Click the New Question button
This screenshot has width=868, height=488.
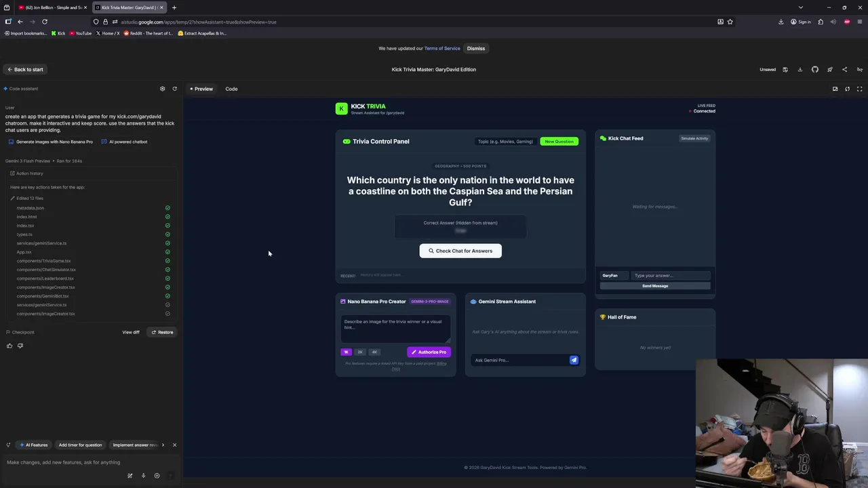[x=559, y=141]
